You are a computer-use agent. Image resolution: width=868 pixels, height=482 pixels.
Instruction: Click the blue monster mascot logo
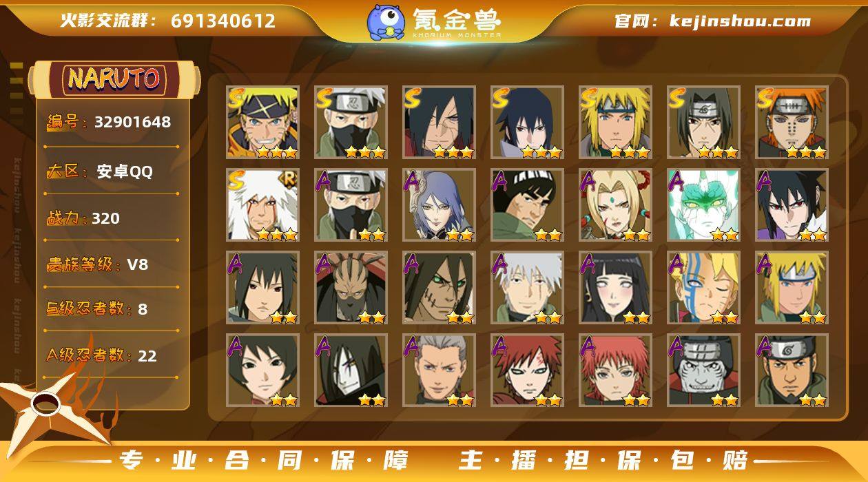pos(385,22)
